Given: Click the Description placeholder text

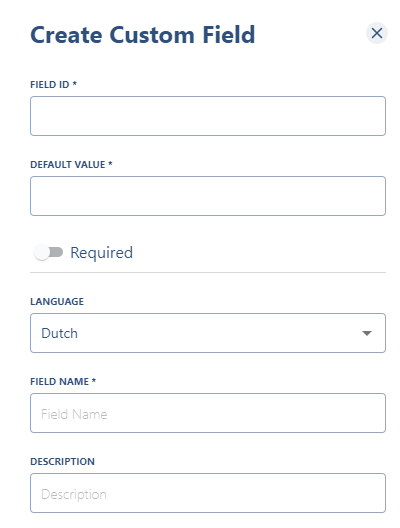Looking at the screenshot, I should click(74, 494).
